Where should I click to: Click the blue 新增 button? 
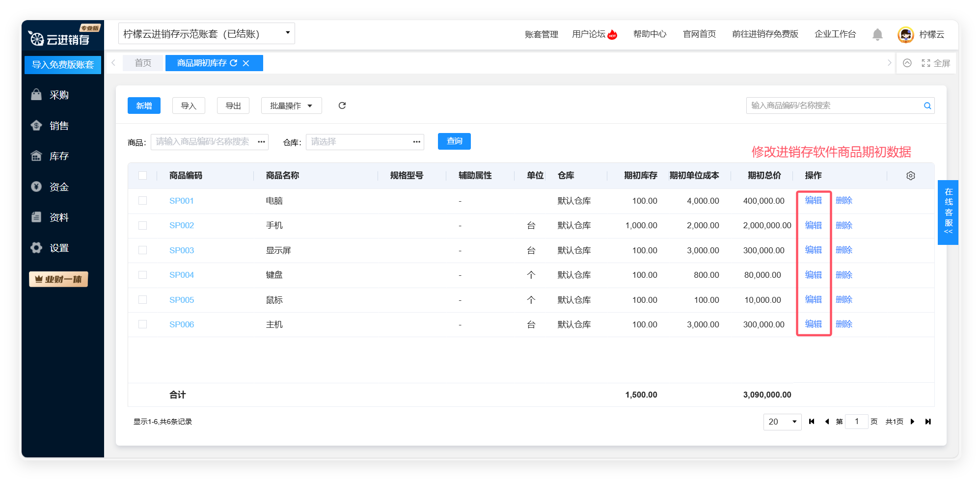[x=144, y=106]
